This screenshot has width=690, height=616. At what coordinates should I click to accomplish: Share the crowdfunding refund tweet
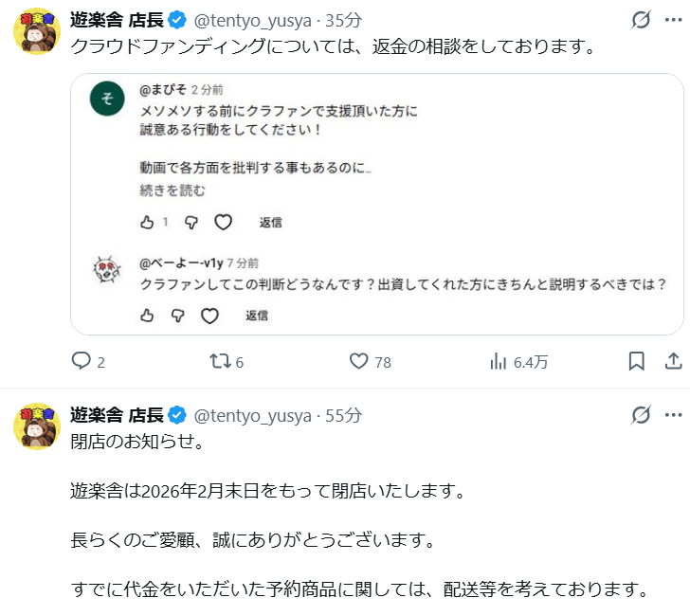[673, 361]
